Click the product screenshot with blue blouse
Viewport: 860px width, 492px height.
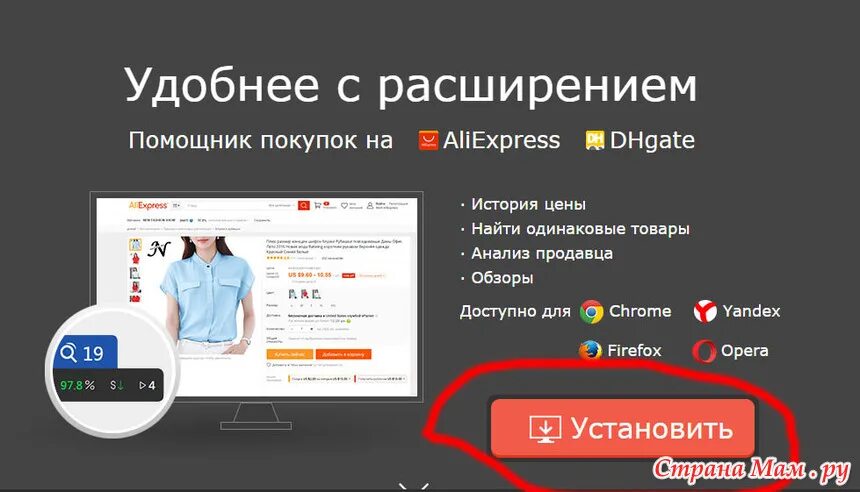click(257, 297)
